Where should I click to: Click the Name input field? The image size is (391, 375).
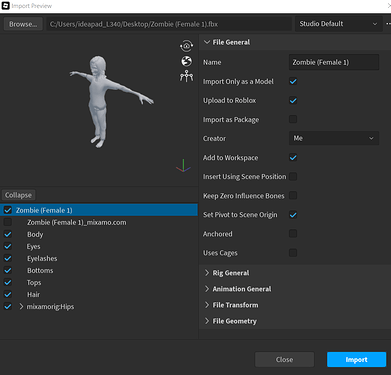pos(334,62)
